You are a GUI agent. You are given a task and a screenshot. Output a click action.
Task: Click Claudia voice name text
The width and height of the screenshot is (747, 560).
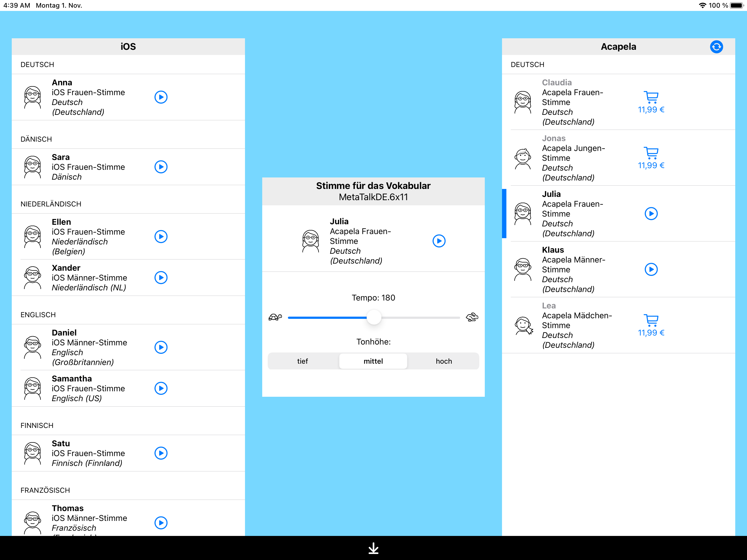(557, 83)
